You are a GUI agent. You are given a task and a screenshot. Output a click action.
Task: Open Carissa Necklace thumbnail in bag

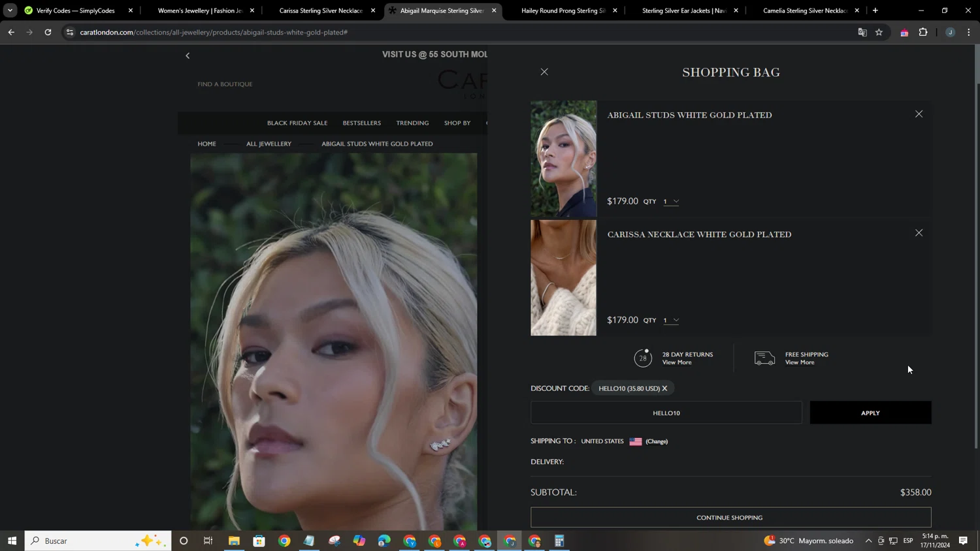tap(563, 277)
